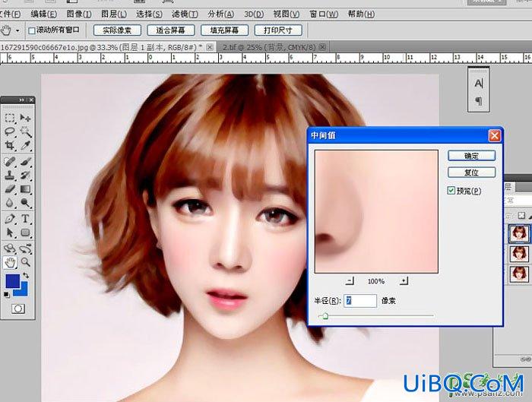Select the Dodge tool
The image size is (532, 402).
coord(25,203)
